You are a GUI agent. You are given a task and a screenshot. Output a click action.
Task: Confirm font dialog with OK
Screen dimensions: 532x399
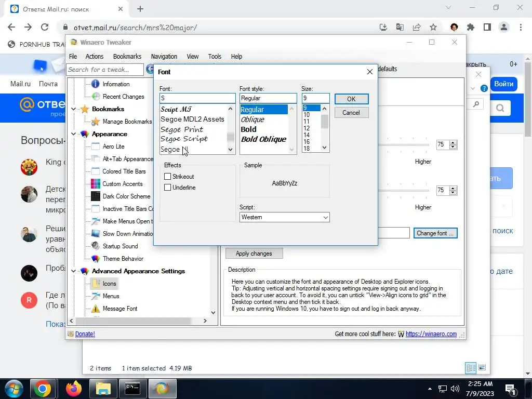coord(351,99)
